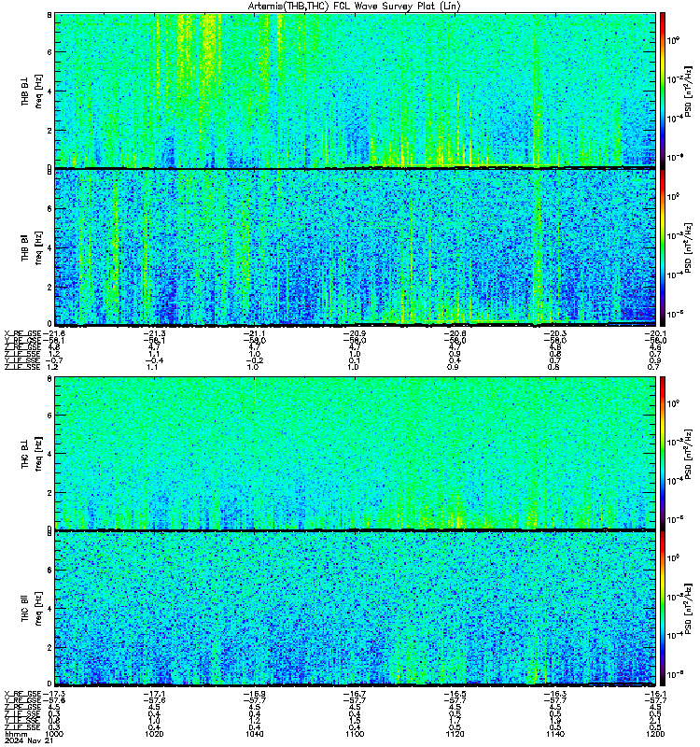Click the THB X_RE_GSE value -21.1
The width and height of the screenshot is (700, 747).
255,333
